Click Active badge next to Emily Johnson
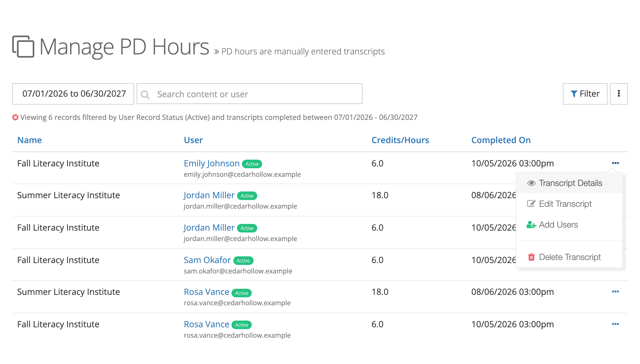Screen dimensions: 640x364 pos(252,164)
